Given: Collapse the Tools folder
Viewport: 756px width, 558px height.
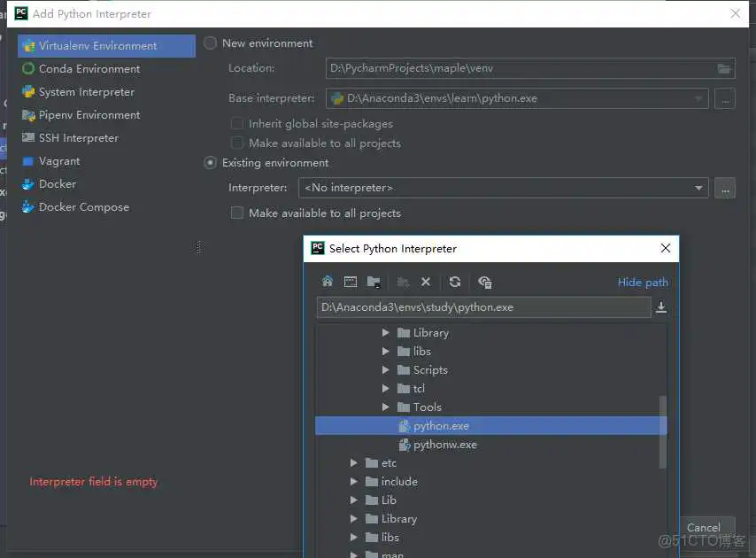Looking at the screenshot, I should click(x=386, y=407).
